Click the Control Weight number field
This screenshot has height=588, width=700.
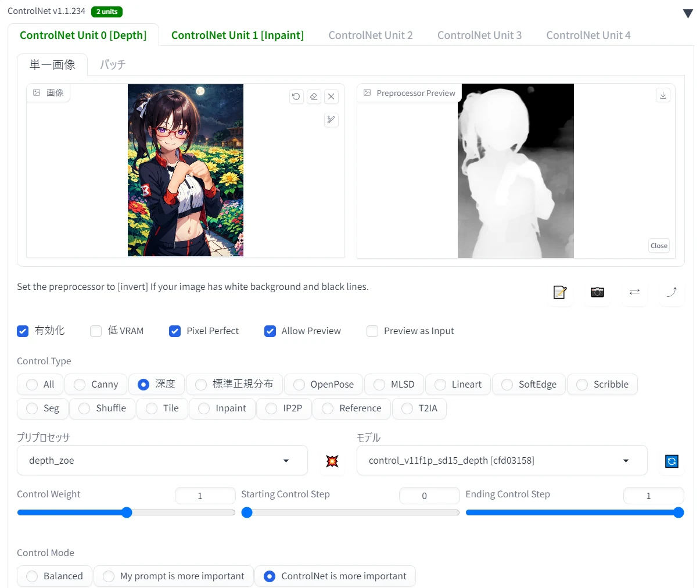[205, 496]
